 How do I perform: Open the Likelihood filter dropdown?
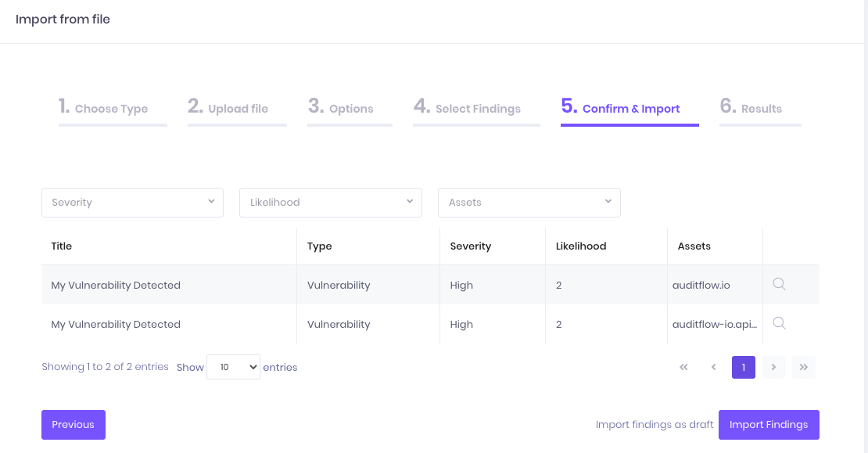pos(331,203)
